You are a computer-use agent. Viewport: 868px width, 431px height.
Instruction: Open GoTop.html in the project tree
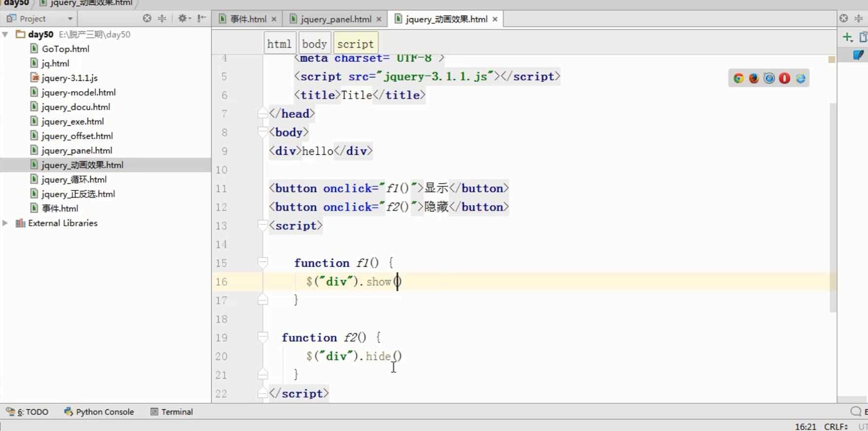(x=65, y=49)
